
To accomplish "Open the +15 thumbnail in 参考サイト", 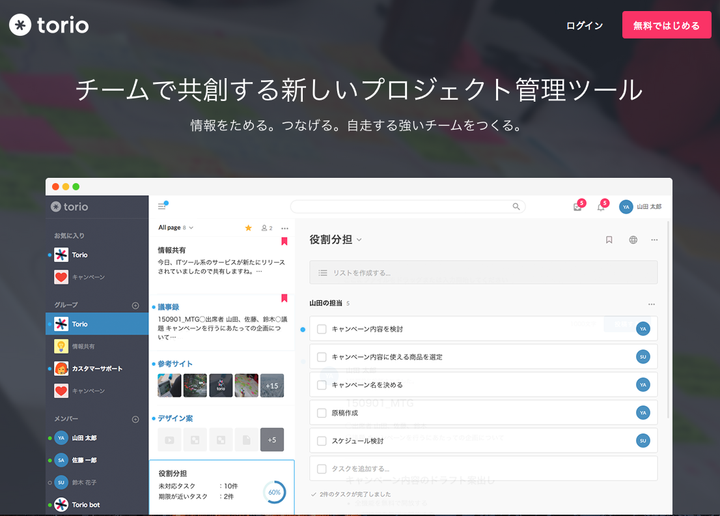I will click(272, 385).
